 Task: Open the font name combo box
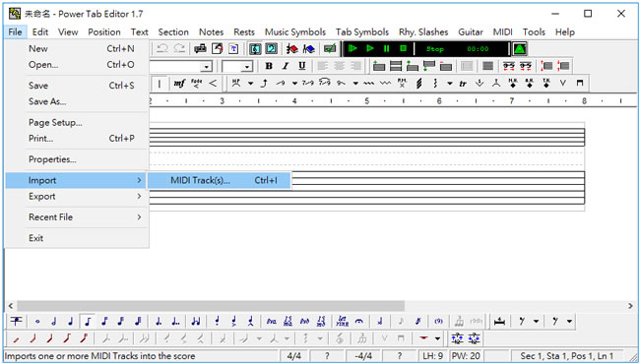[181, 67]
